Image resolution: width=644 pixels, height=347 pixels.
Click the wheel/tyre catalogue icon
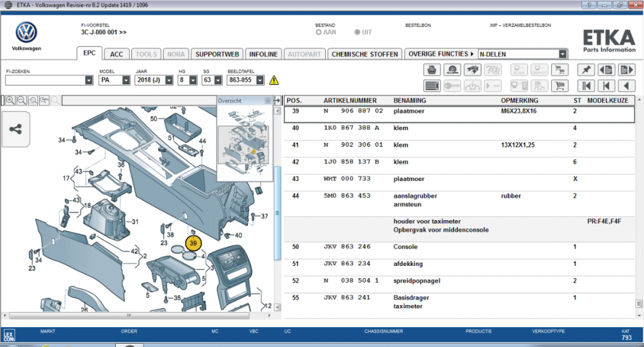point(452,70)
